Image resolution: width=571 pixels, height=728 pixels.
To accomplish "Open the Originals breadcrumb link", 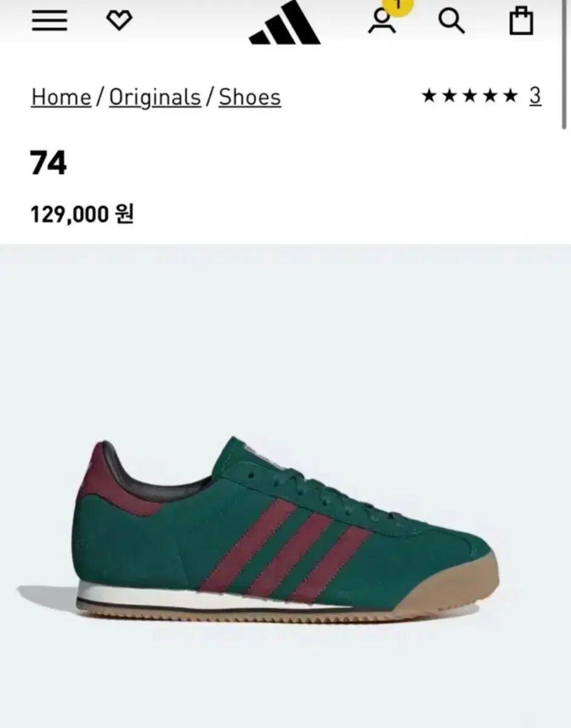I will [x=155, y=98].
